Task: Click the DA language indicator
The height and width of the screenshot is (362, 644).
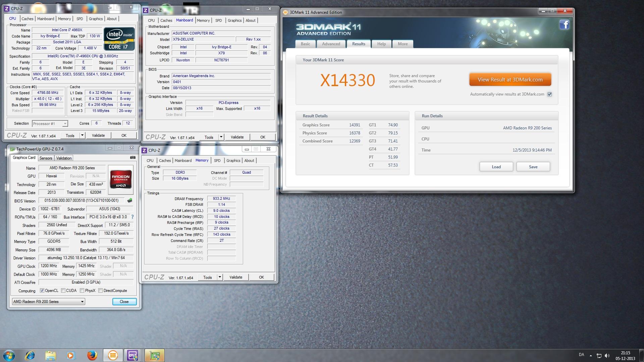Action: (x=581, y=355)
